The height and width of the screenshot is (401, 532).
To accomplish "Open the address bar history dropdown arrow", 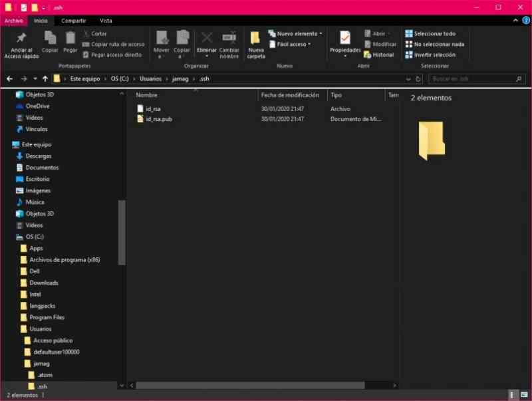I will (x=408, y=78).
